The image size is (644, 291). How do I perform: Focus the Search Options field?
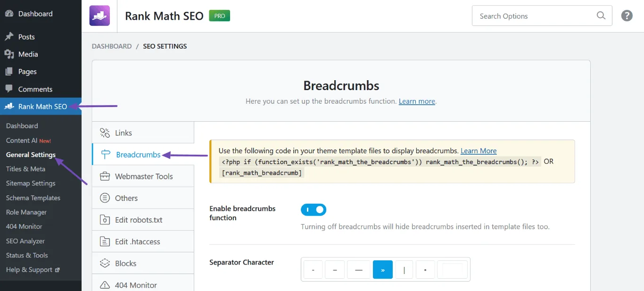[542, 16]
